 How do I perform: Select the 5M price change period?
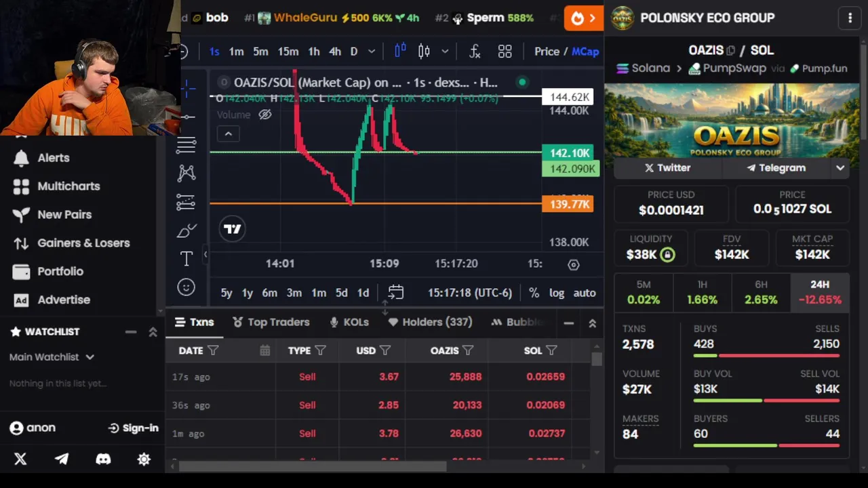click(x=644, y=292)
